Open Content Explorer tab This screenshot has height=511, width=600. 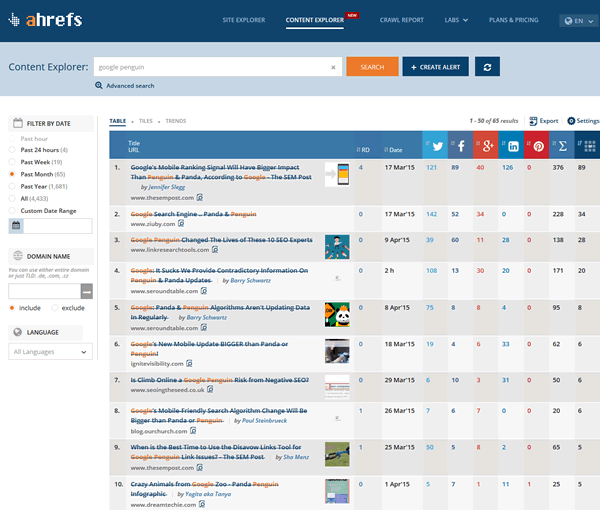click(315, 20)
